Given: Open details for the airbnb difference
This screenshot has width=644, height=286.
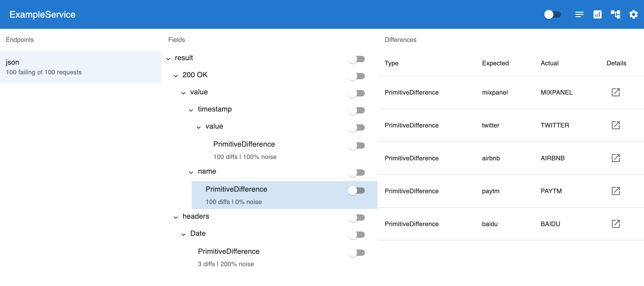Looking at the screenshot, I should pos(616,158).
